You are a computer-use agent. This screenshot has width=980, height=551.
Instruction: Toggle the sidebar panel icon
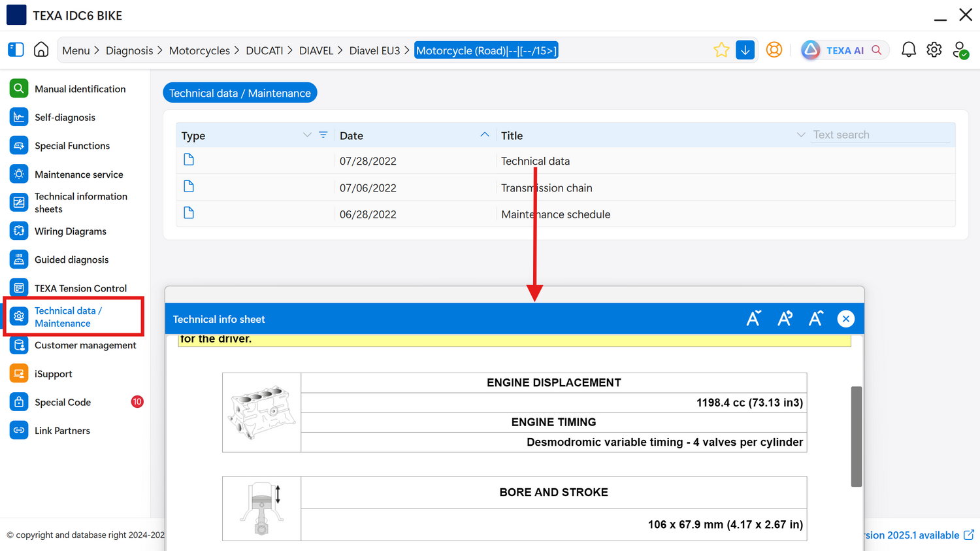pos(16,50)
